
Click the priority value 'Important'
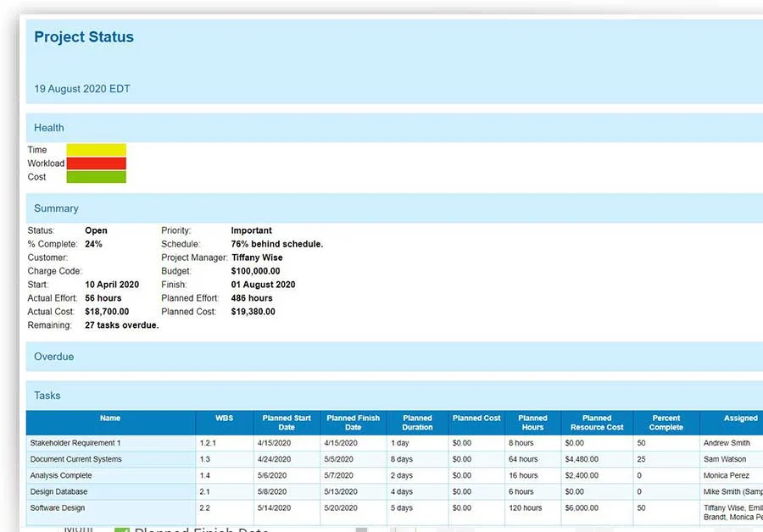[x=251, y=230]
